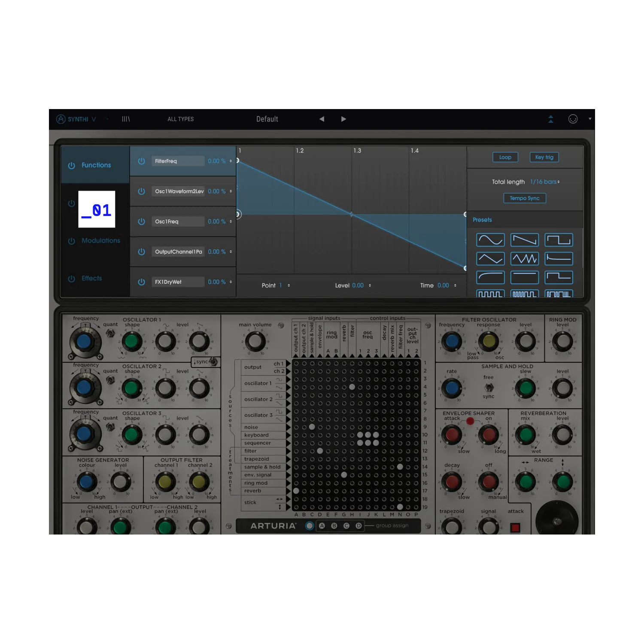Click the Oscillator 1 frequency dial
644x644 pixels.
click(84, 341)
